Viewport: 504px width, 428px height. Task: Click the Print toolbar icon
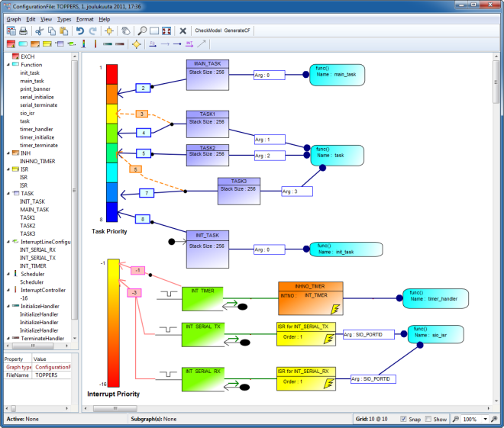coord(23,31)
